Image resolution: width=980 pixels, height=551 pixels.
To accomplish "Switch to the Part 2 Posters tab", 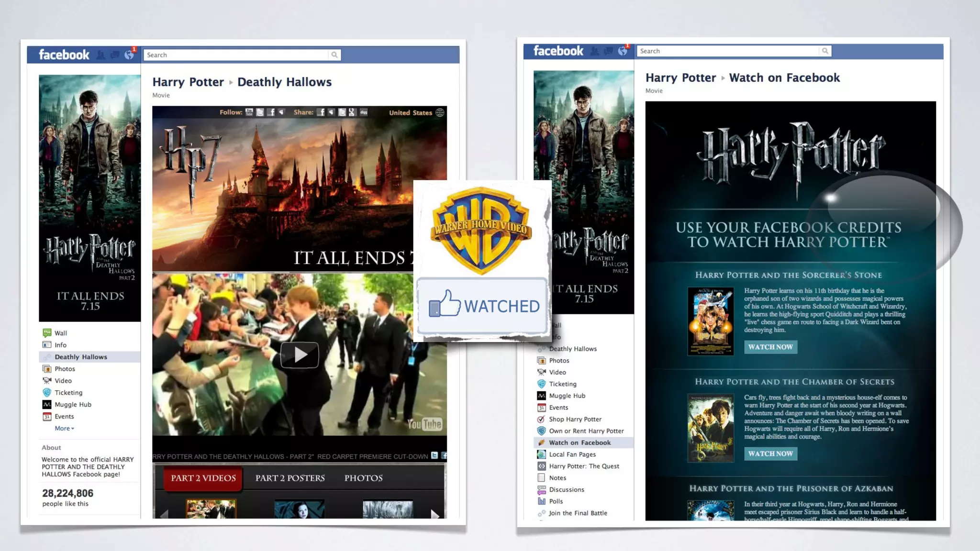I will [290, 478].
